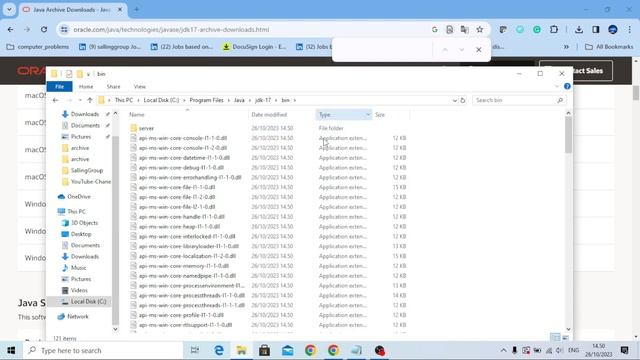Open File Explorer taskbar icon
Screen dimensions: 640x360
click(x=242, y=350)
